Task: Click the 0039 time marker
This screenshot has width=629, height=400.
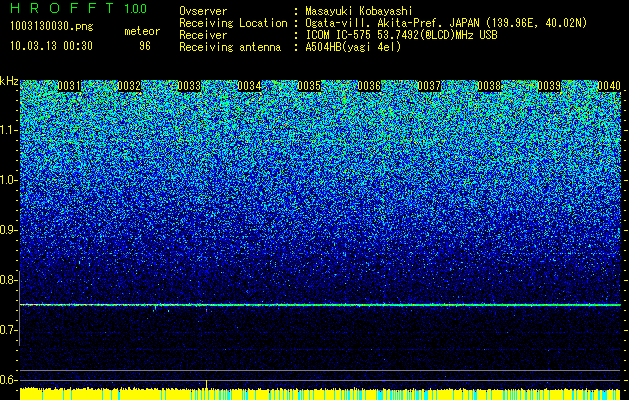Action: [x=549, y=86]
